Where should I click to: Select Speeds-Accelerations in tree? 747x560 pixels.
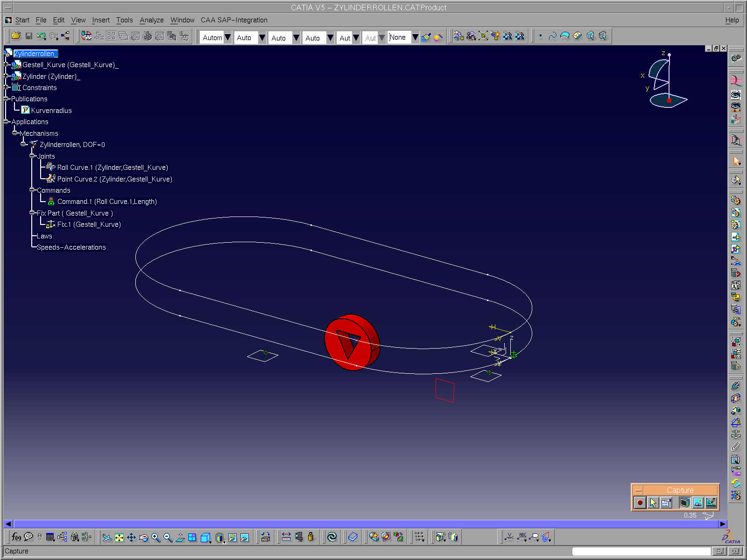71,247
